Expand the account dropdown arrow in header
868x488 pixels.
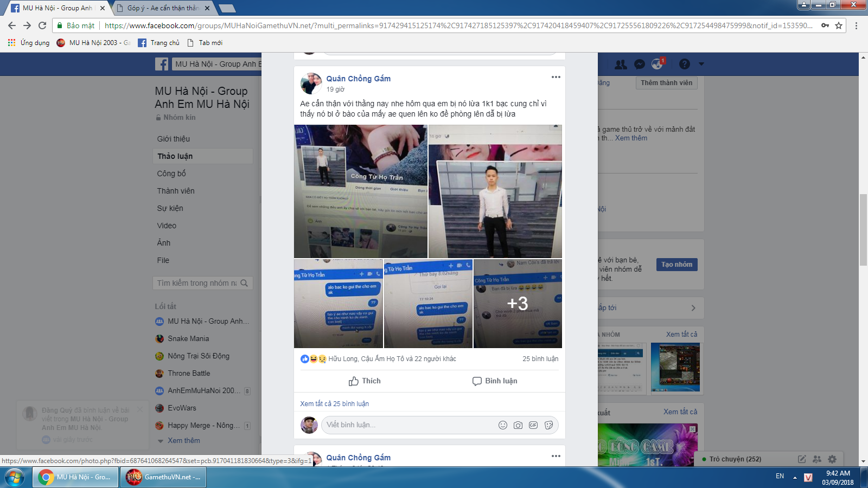701,64
